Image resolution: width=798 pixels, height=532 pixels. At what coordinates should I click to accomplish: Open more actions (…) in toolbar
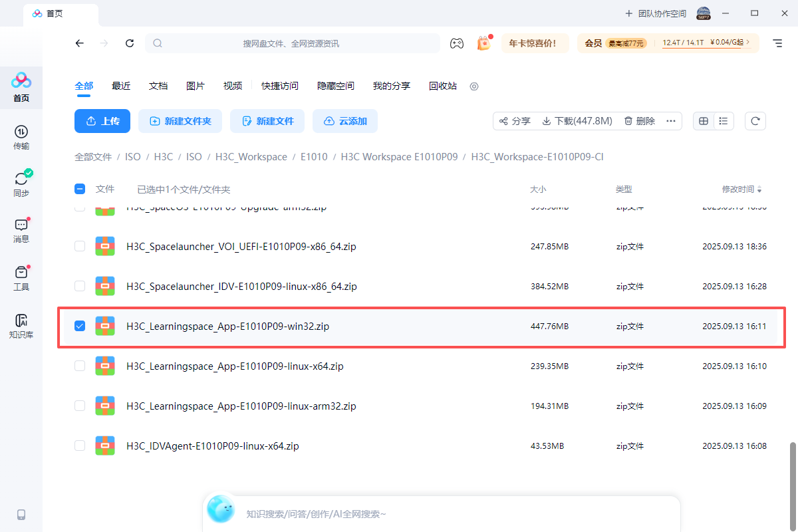click(x=671, y=121)
